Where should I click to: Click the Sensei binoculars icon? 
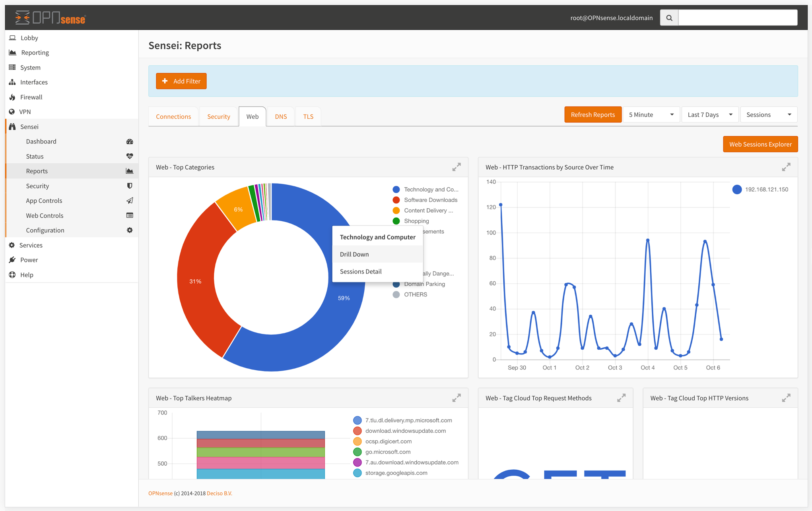(x=12, y=126)
